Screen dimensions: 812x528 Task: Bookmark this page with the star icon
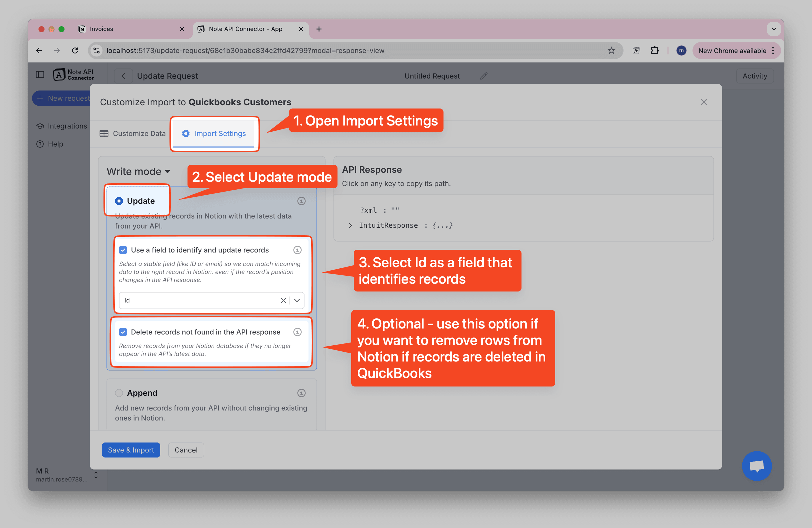click(611, 50)
